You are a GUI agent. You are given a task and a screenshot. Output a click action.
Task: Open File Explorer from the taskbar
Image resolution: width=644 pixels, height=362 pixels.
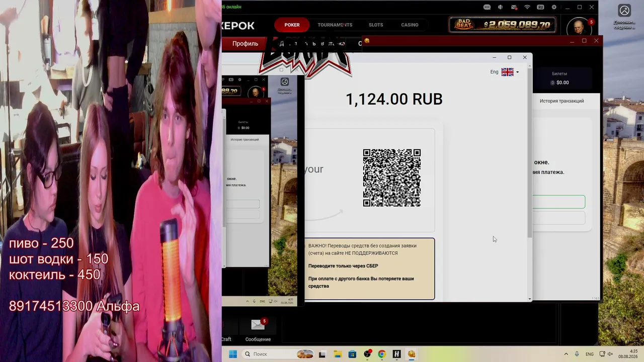pyautogui.click(x=337, y=354)
